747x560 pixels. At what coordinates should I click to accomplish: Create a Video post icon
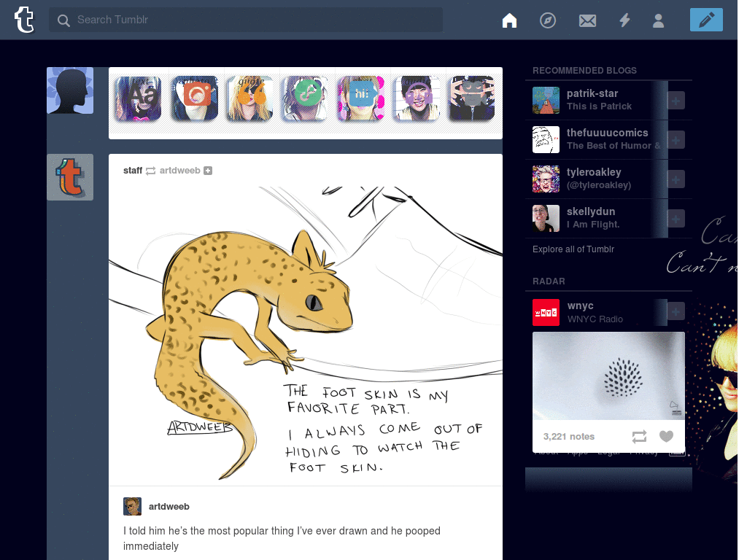[x=472, y=98]
